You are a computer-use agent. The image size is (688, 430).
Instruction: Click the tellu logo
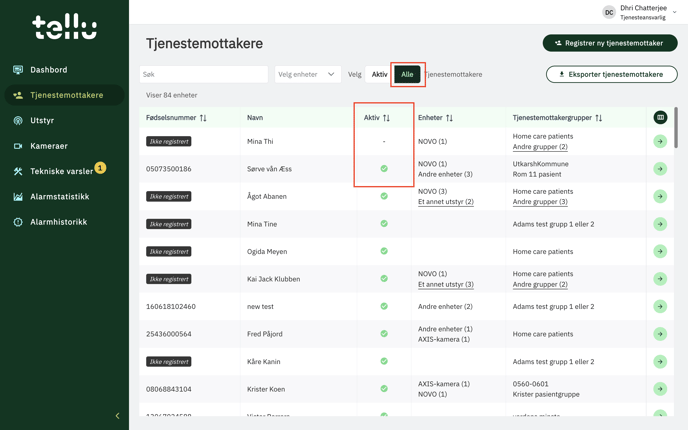pos(64,26)
